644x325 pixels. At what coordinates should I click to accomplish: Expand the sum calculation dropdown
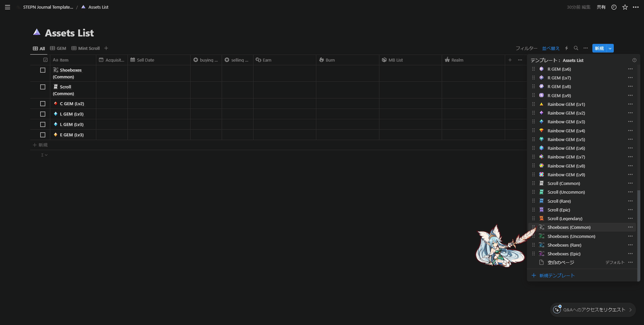[45, 155]
